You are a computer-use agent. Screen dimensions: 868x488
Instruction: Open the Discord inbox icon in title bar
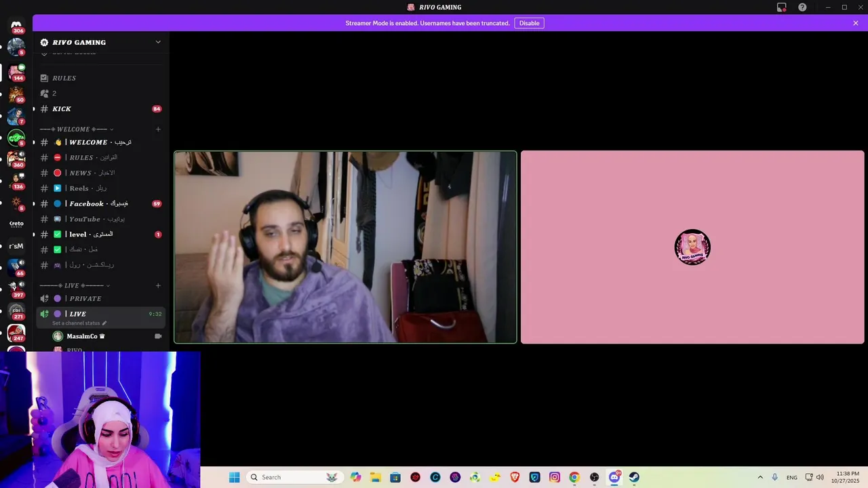point(782,7)
